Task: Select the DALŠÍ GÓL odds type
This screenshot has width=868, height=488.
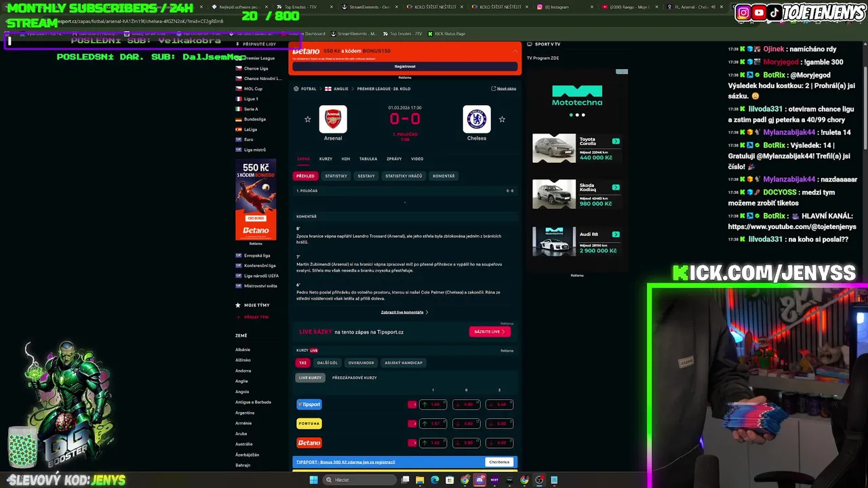Action: (x=328, y=363)
